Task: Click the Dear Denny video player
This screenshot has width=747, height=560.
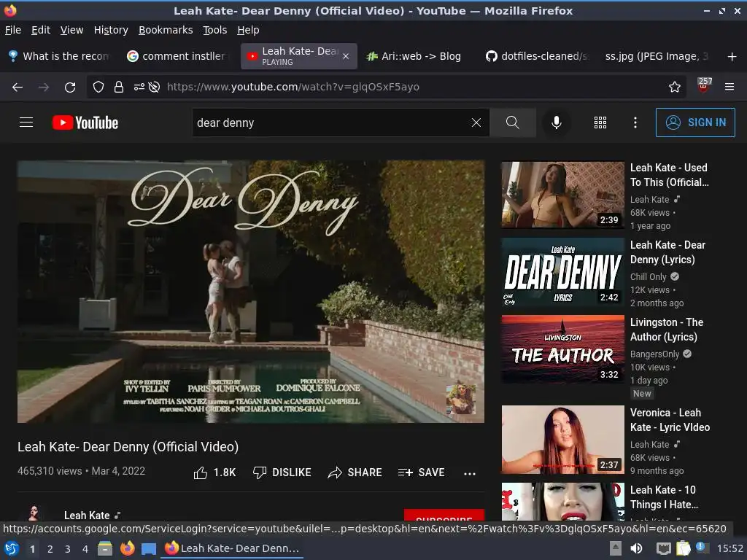Action: click(x=251, y=292)
